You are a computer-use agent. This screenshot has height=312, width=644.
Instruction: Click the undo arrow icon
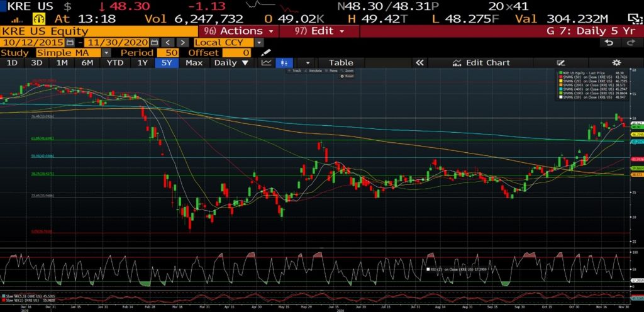click(x=608, y=42)
